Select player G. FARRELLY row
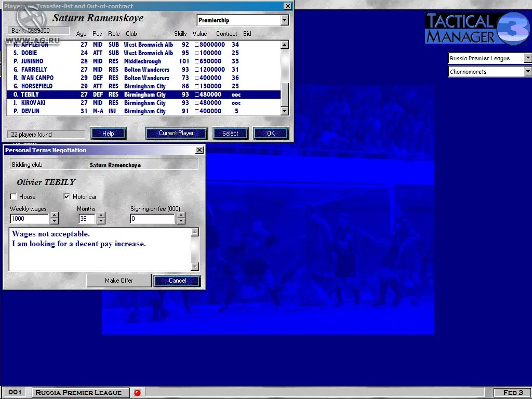532x399 pixels. [143, 70]
